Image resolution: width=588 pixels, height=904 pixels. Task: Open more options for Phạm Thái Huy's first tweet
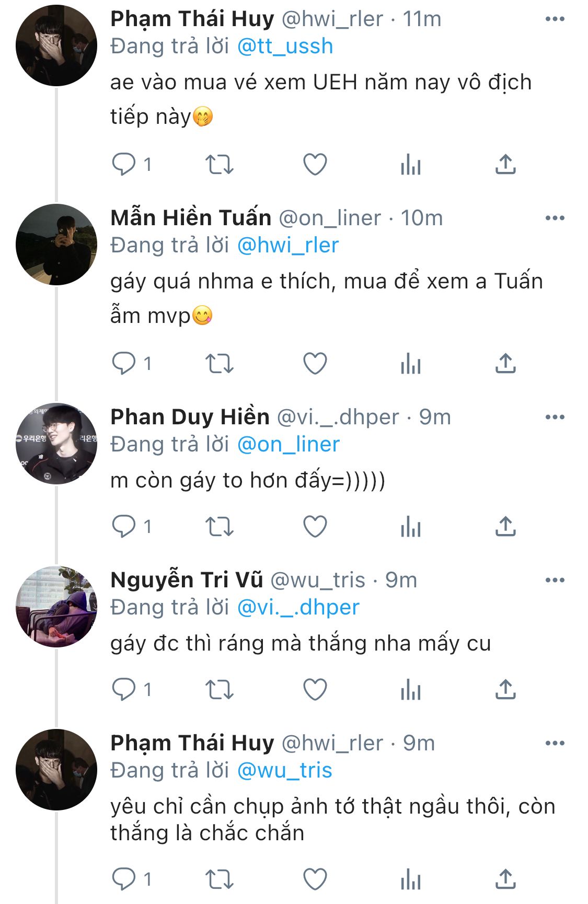(555, 19)
